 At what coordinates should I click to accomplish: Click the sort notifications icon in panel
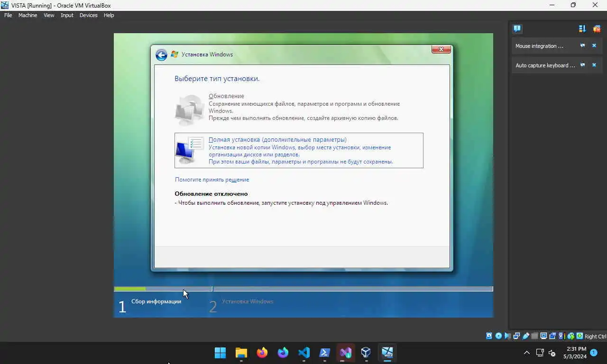(582, 28)
